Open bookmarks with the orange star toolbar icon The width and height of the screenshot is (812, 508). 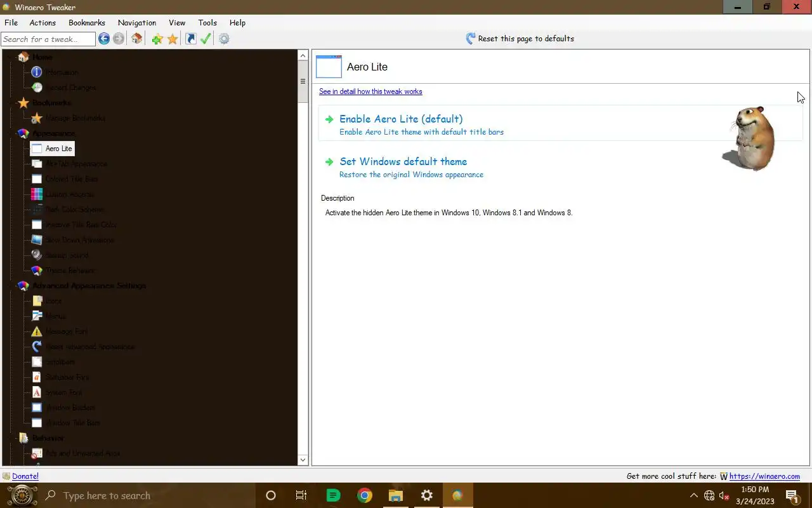click(173, 39)
